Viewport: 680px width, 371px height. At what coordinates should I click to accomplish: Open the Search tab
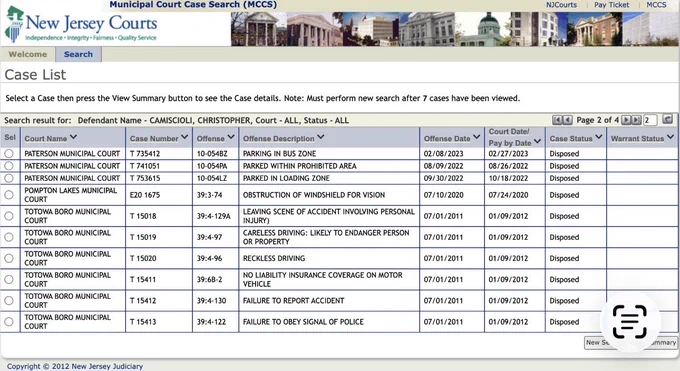click(x=78, y=54)
